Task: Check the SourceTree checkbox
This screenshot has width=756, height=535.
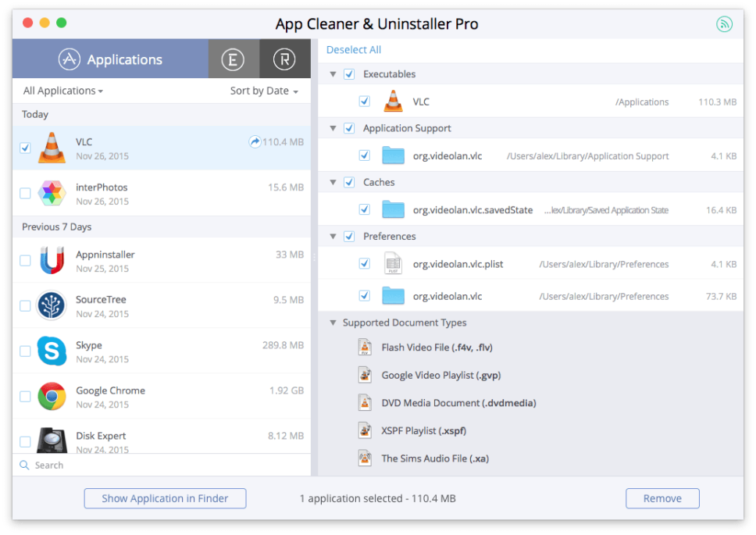Action: (x=25, y=306)
